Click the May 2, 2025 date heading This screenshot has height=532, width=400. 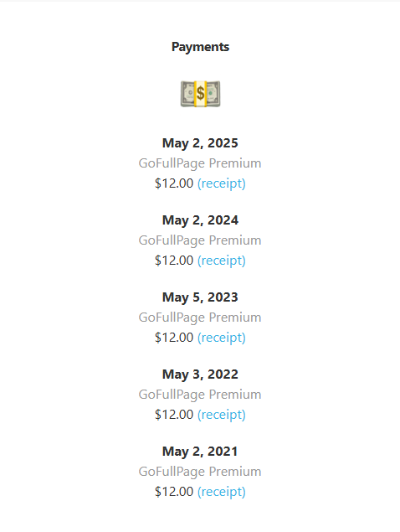point(200,143)
